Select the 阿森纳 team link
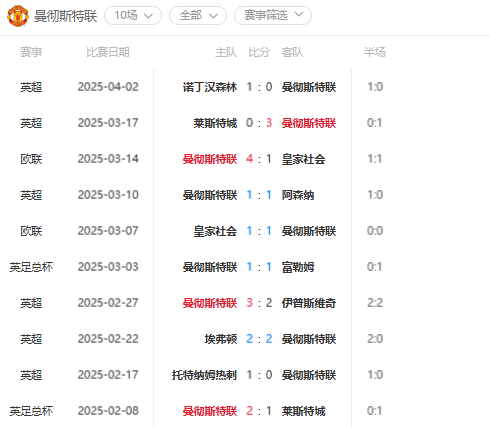The width and height of the screenshot is (490, 427). click(x=298, y=195)
